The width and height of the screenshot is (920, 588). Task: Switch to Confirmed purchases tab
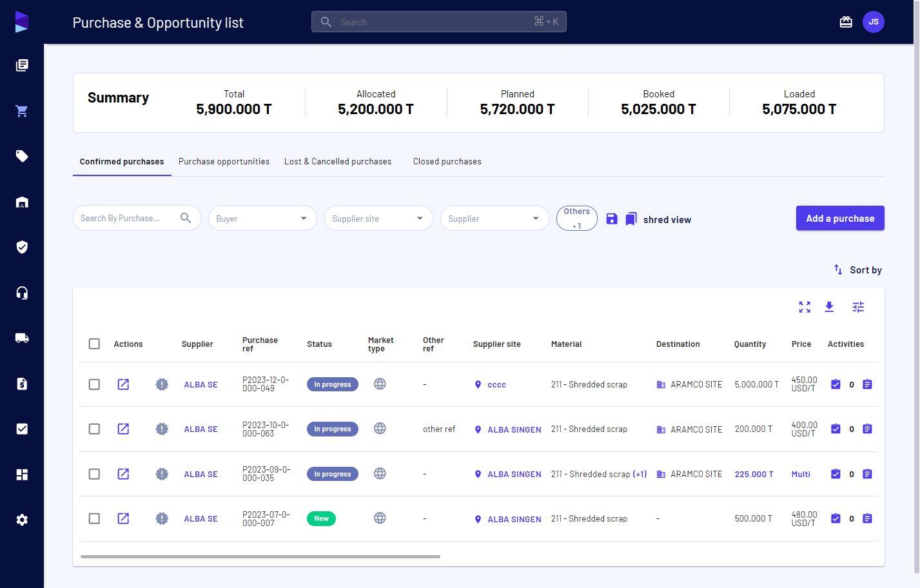(122, 162)
